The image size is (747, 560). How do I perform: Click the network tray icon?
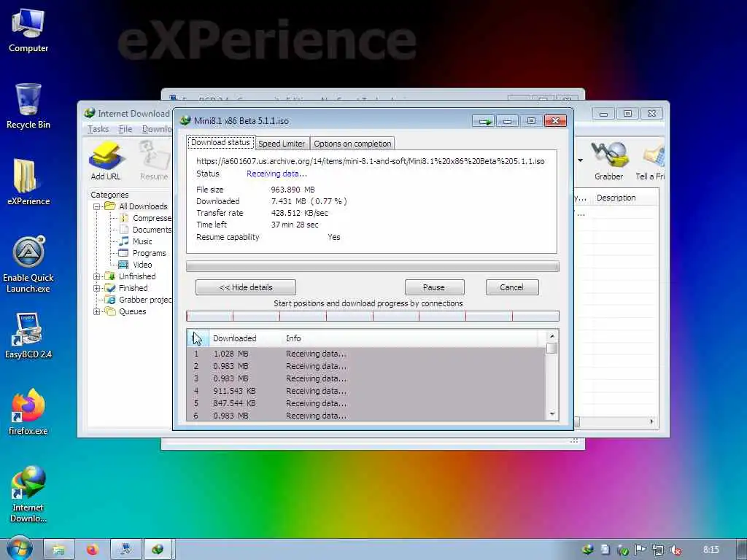pyautogui.click(x=658, y=550)
